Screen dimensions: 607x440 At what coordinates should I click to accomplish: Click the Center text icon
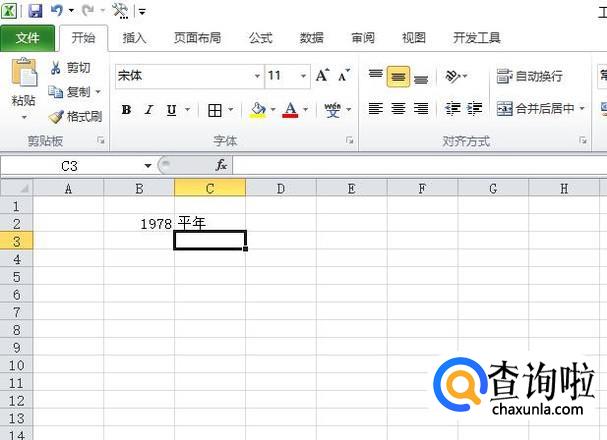(398, 108)
